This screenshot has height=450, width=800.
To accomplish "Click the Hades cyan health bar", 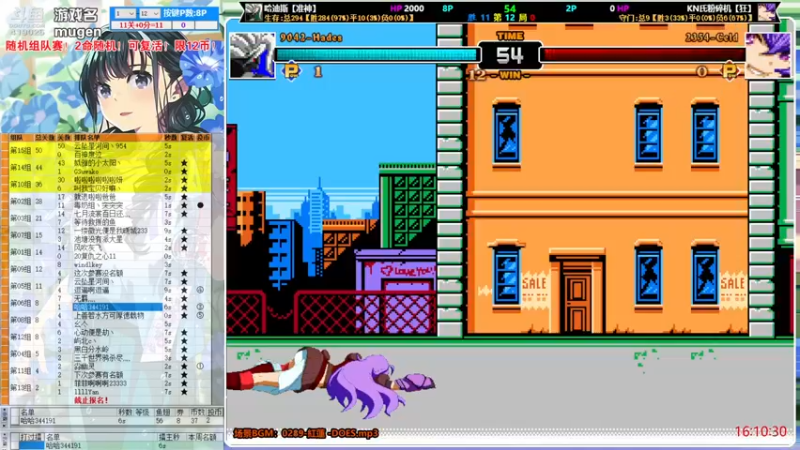I will pos(376,54).
